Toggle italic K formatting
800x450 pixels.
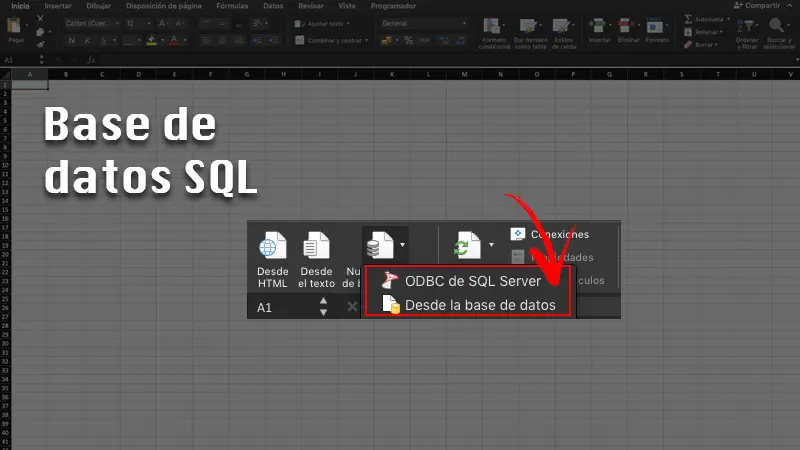(x=88, y=40)
